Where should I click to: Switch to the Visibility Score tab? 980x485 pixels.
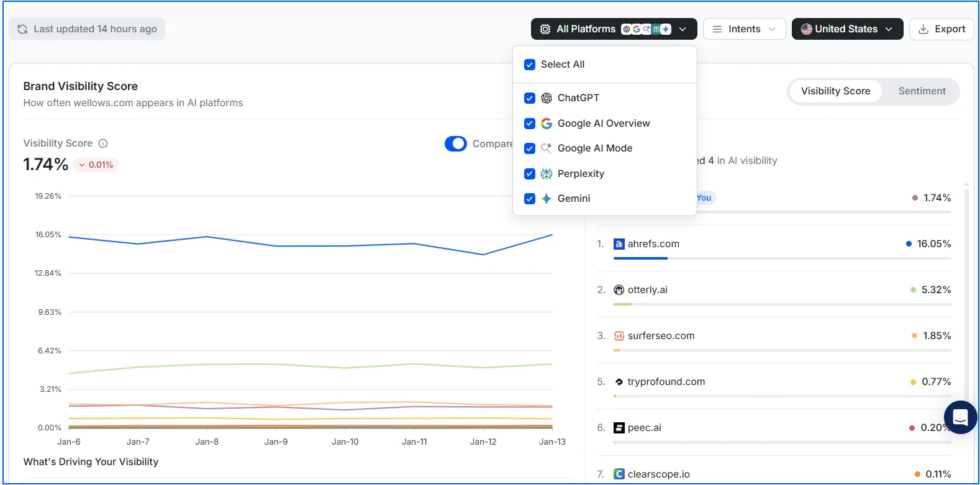click(x=835, y=91)
